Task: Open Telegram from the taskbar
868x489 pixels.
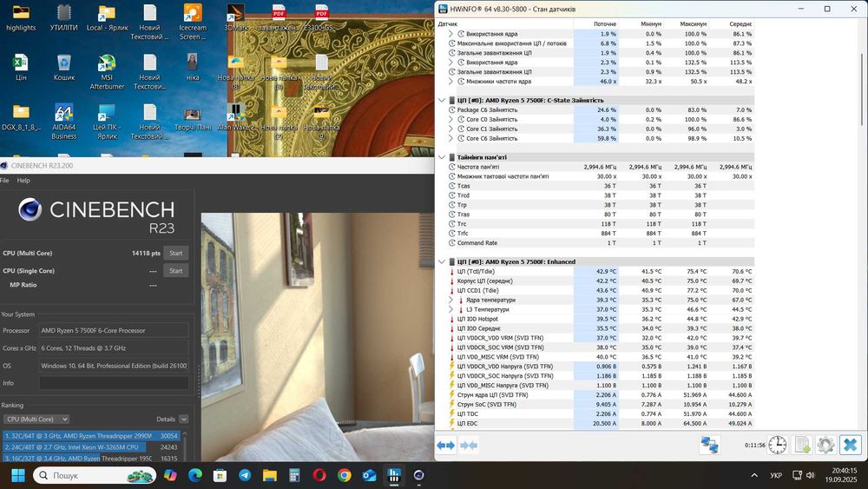Action: [x=245, y=475]
